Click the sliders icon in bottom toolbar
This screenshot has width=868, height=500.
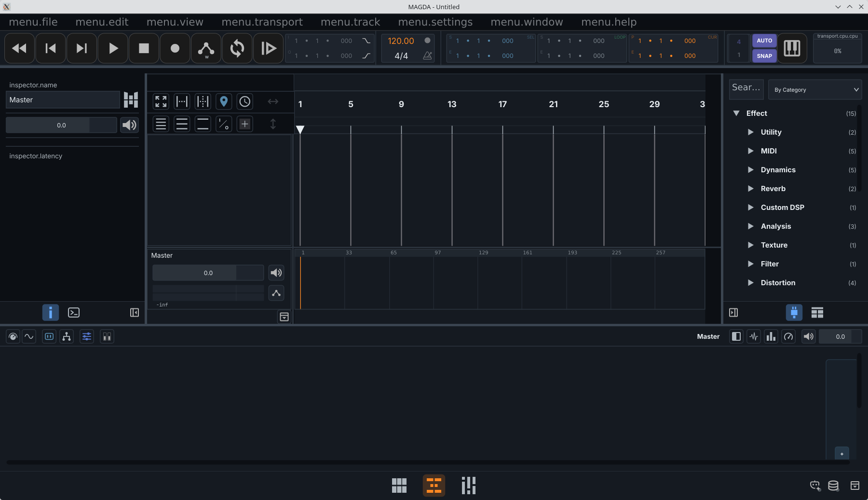coord(87,336)
